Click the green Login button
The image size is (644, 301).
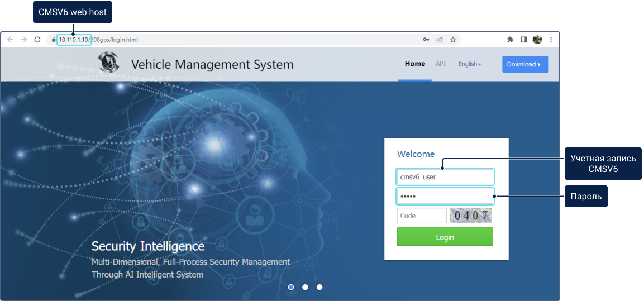(x=445, y=237)
